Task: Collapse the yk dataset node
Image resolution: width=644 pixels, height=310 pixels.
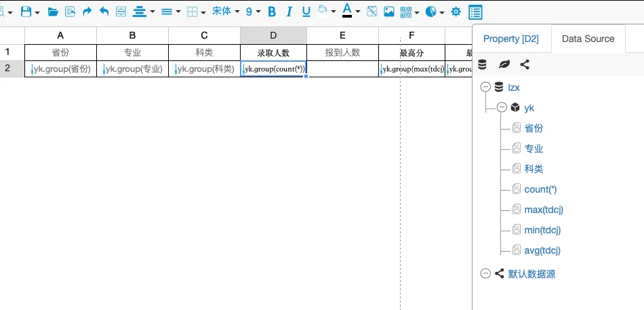Action: tap(502, 108)
